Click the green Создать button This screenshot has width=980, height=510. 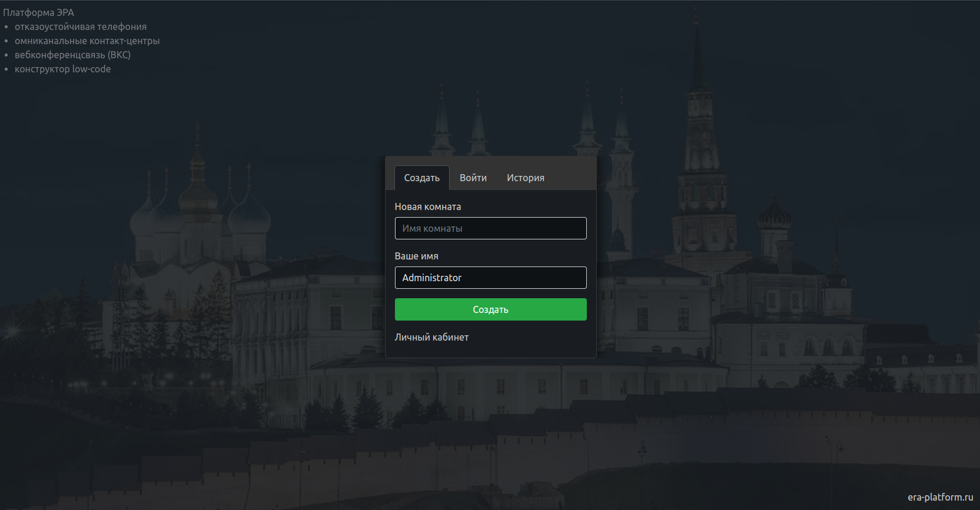pos(490,309)
